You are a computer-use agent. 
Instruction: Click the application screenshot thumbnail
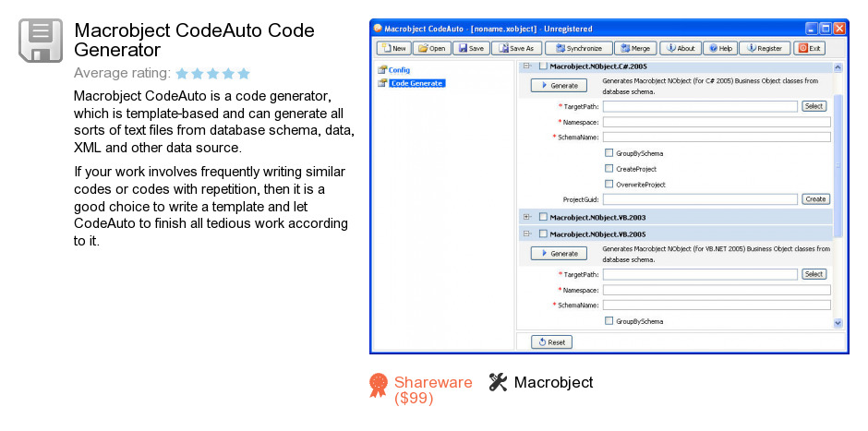[609, 186]
